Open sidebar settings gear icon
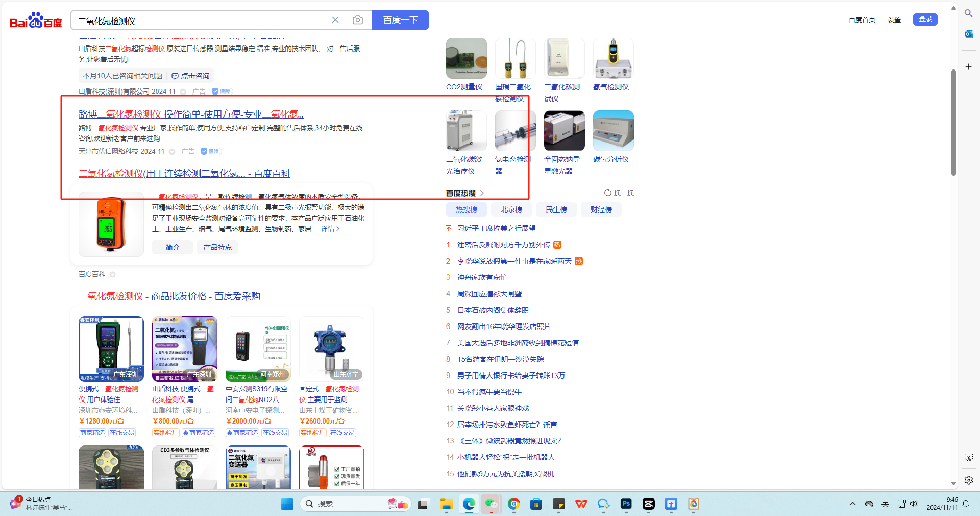Screen dimensions: 980x516 (x=968, y=480)
